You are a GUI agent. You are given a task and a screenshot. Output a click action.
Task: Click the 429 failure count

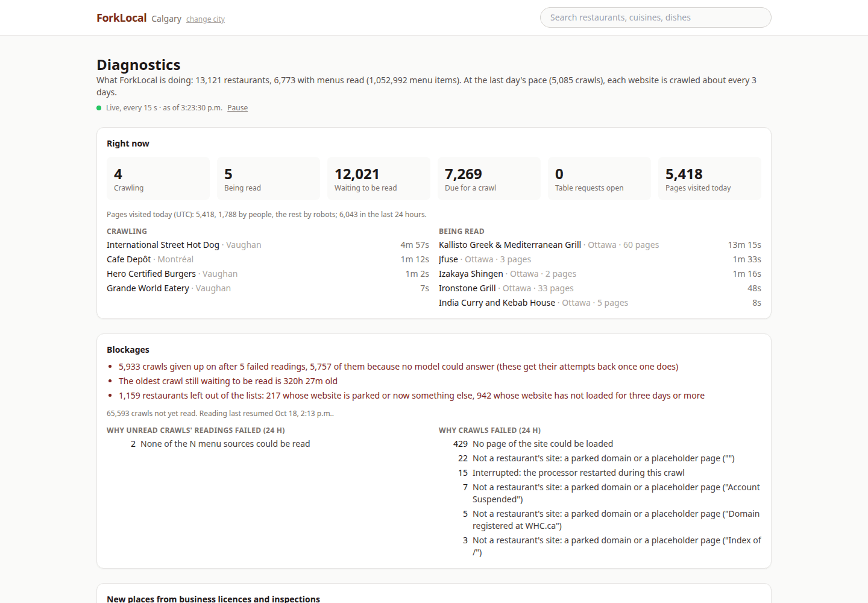(x=461, y=444)
